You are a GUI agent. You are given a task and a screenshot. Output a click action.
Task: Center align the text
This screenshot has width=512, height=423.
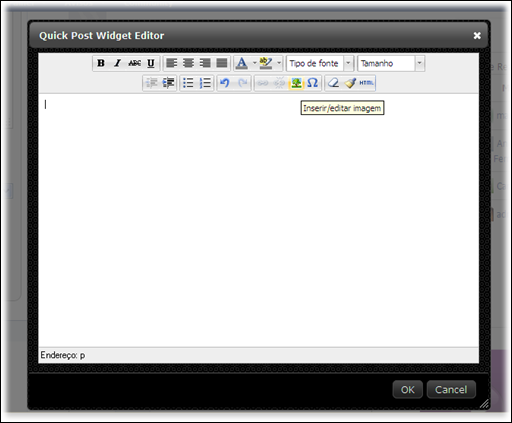pyautogui.click(x=188, y=63)
